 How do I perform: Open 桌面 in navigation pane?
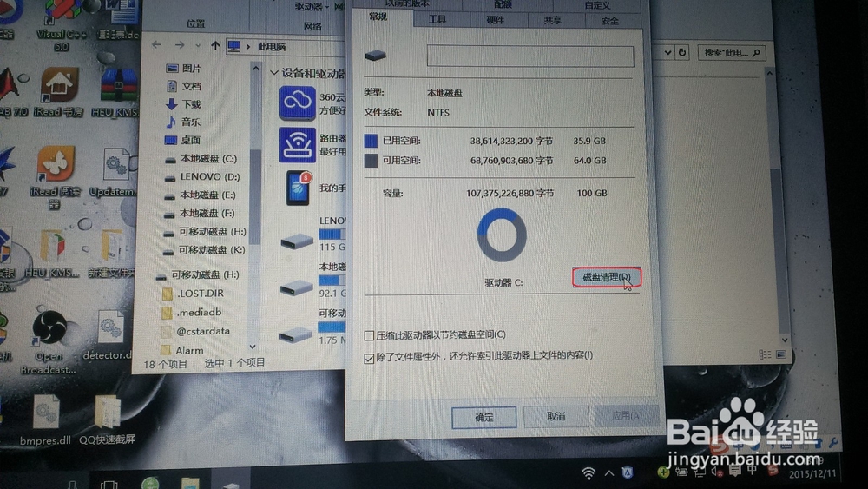pos(183,140)
